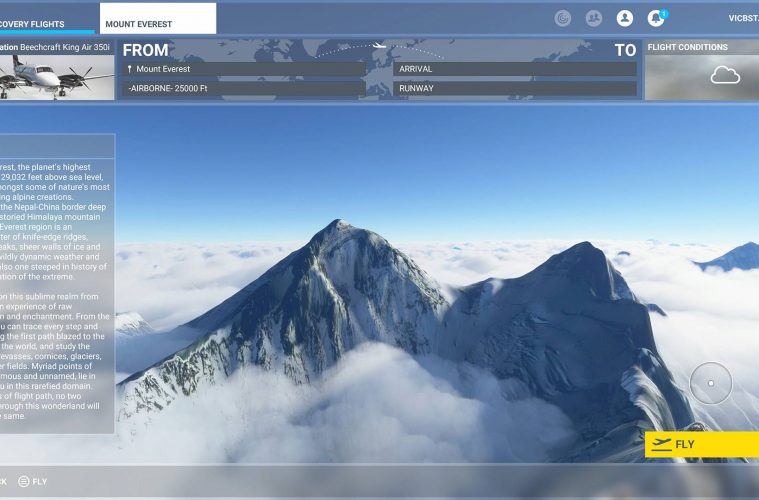Select the Beechcraft King Air 350i thumbnail

coord(57,77)
